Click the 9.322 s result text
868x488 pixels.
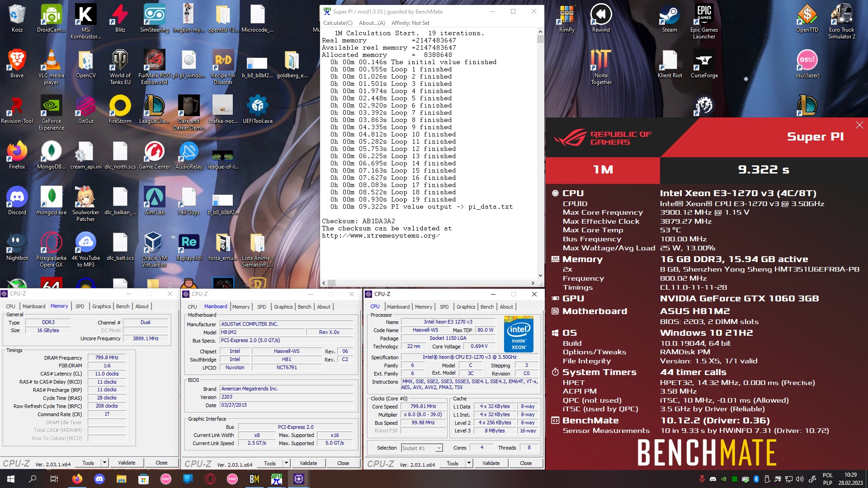pos(764,169)
